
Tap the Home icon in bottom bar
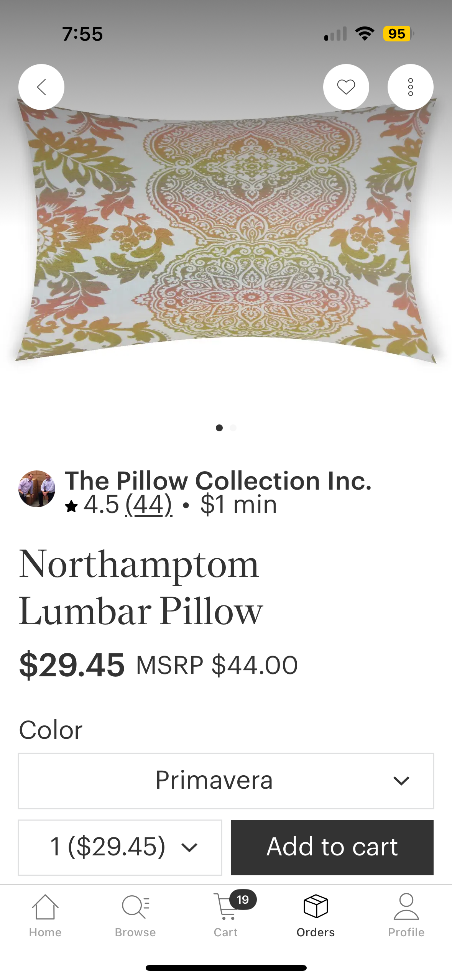tap(45, 916)
